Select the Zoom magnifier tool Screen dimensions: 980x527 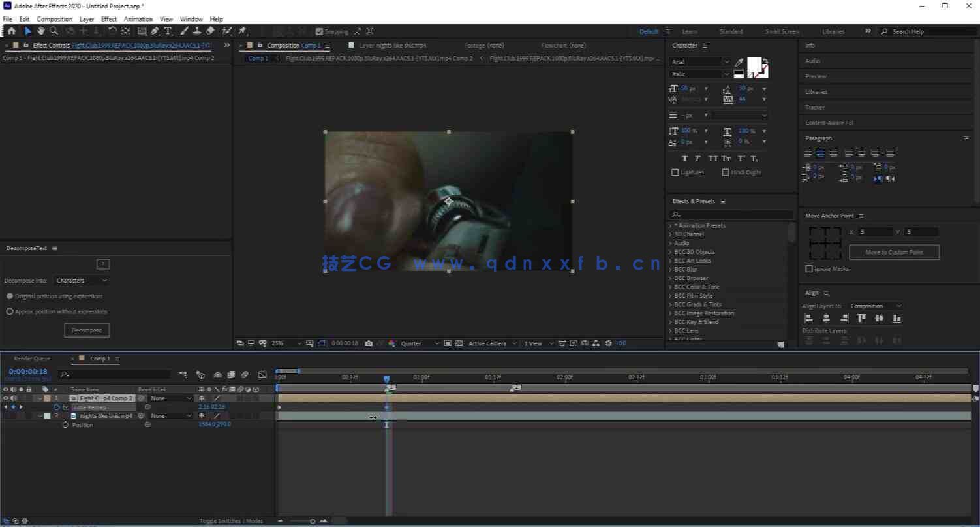54,31
